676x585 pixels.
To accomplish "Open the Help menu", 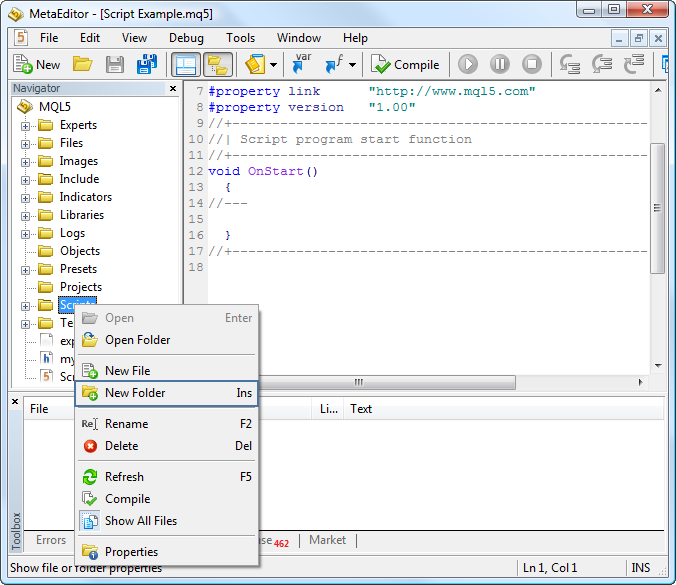I will [355, 38].
